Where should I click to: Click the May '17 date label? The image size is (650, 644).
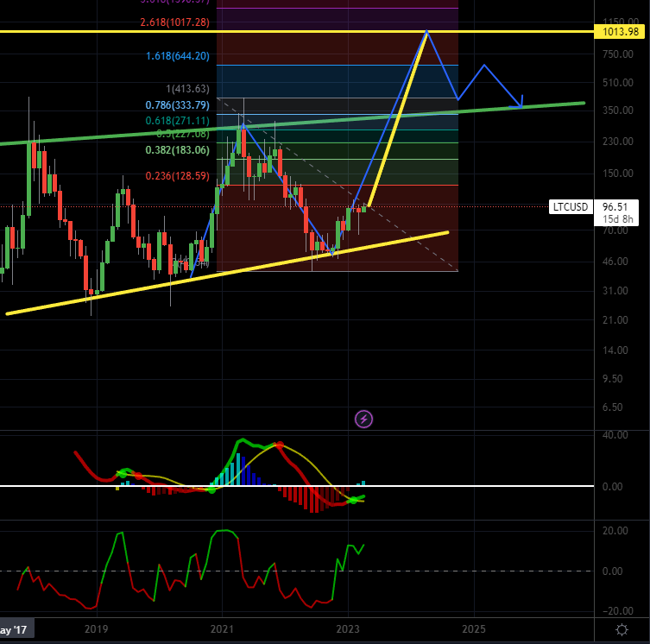click(x=16, y=630)
